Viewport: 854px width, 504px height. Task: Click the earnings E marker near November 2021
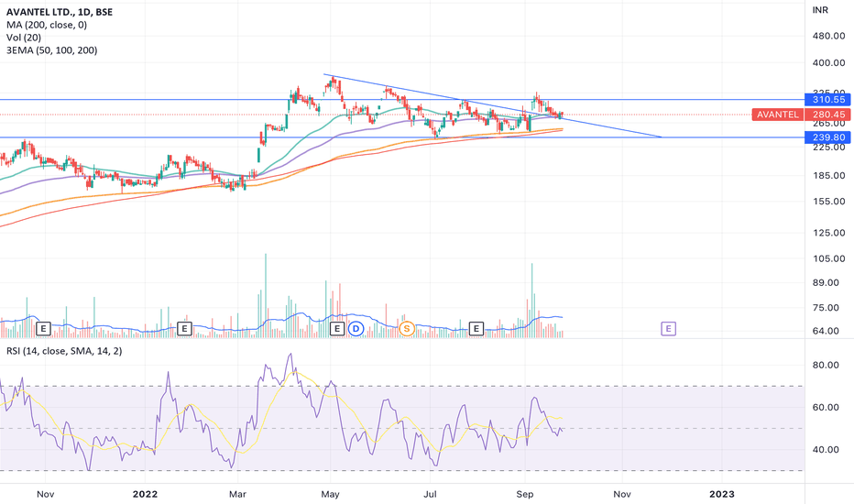point(43,329)
